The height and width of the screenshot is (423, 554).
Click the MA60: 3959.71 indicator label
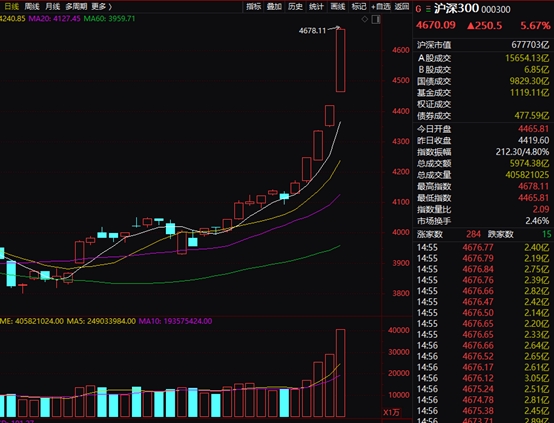pyautogui.click(x=110, y=18)
